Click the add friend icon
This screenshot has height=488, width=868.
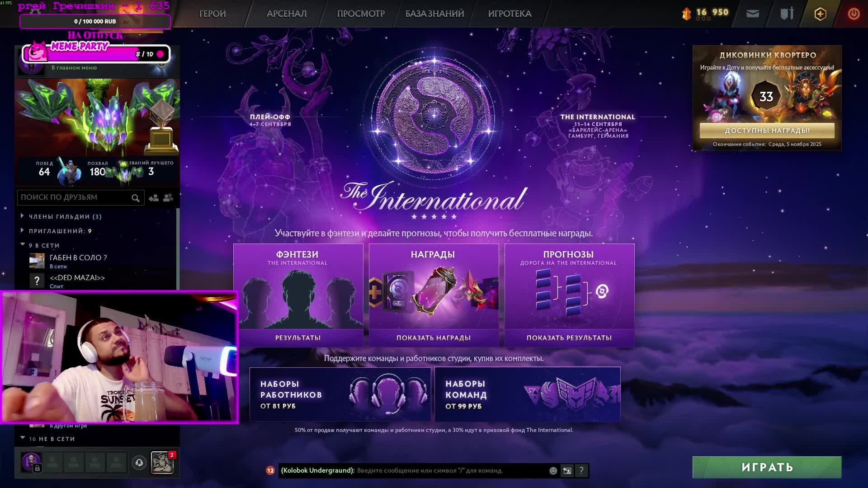(x=154, y=198)
